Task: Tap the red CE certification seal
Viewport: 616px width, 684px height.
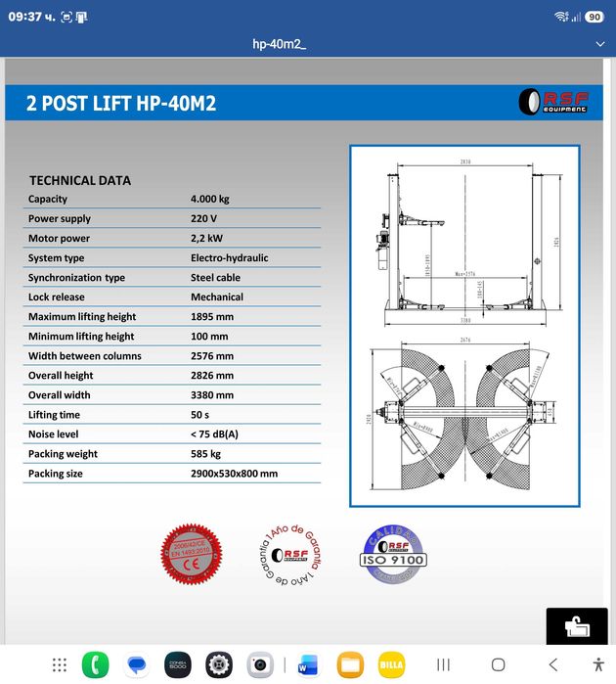Action: point(192,554)
